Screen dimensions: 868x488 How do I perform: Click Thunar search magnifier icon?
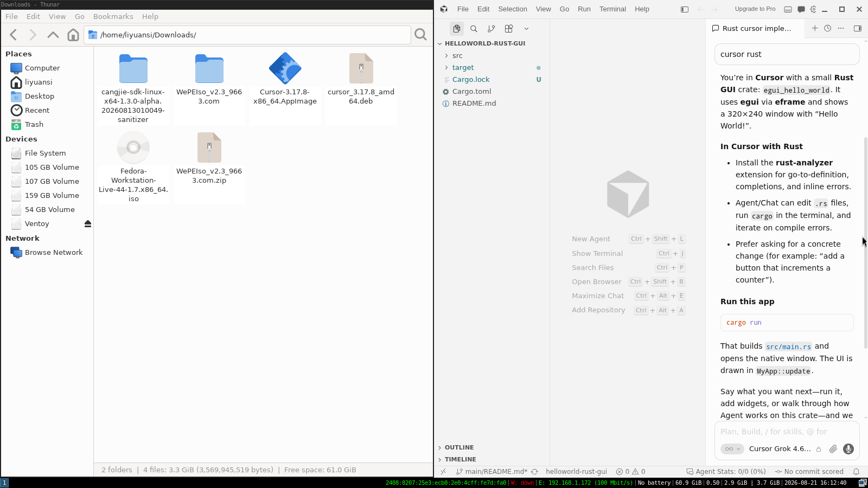[420, 35]
